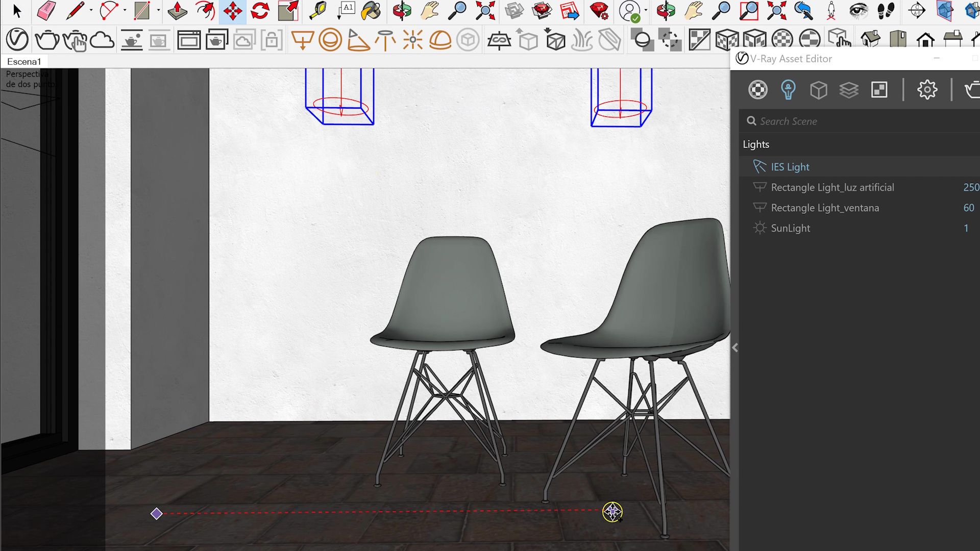Viewport: 980px width, 551px height.
Task: Open V-Ray settings gear in Asset Editor
Action: (927, 90)
